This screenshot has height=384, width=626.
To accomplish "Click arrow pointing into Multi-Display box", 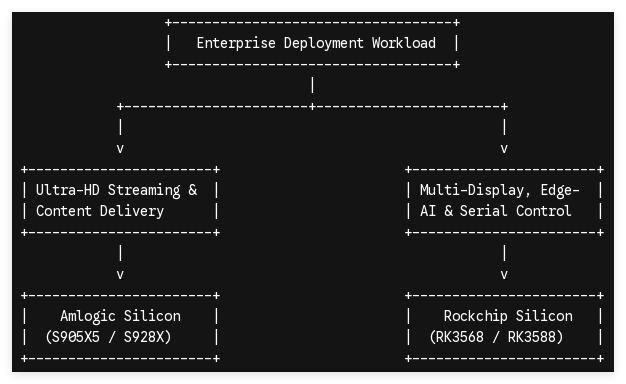I will coord(504,149).
